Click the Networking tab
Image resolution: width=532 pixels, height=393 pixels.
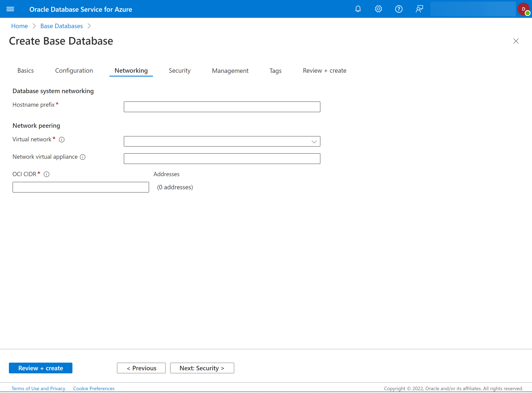click(x=130, y=70)
